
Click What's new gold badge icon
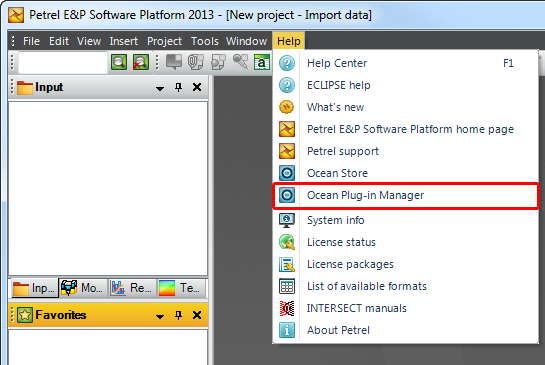tap(287, 107)
